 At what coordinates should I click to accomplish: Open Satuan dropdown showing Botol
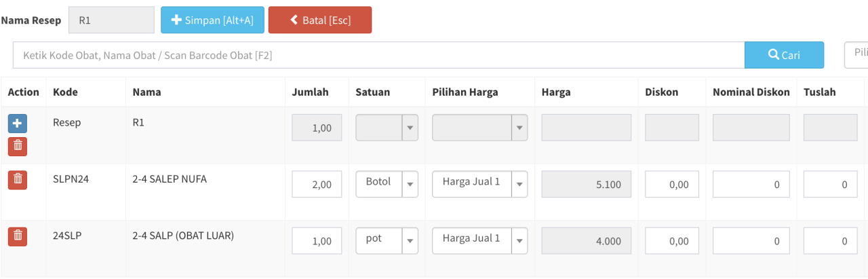(387, 183)
